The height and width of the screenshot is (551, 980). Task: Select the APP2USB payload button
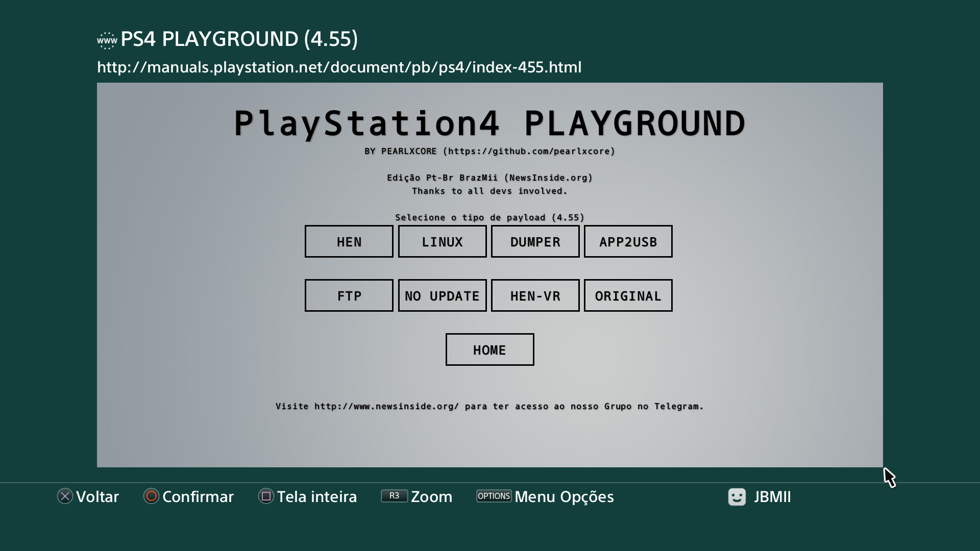628,241
